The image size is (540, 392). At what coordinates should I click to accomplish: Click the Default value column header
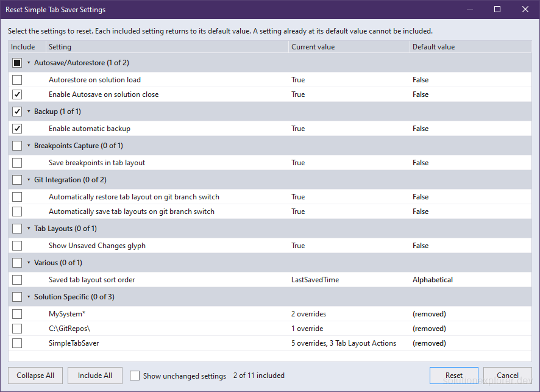(x=471, y=47)
